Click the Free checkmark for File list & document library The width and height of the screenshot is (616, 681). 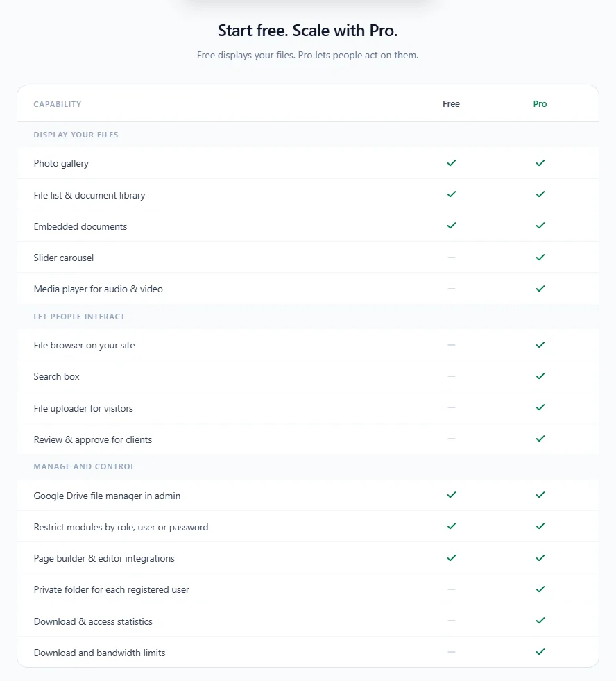pyautogui.click(x=452, y=194)
